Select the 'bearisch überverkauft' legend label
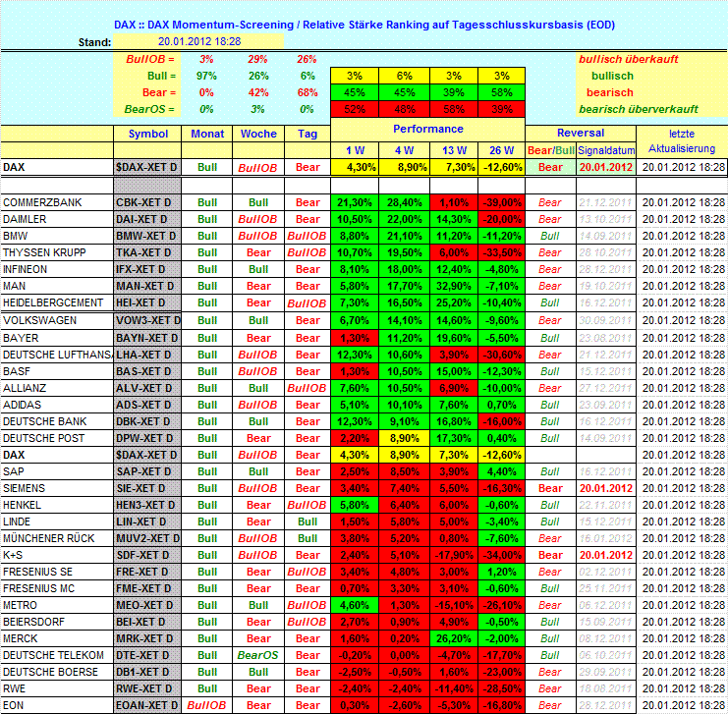The height and width of the screenshot is (714, 728). pyautogui.click(x=638, y=109)
